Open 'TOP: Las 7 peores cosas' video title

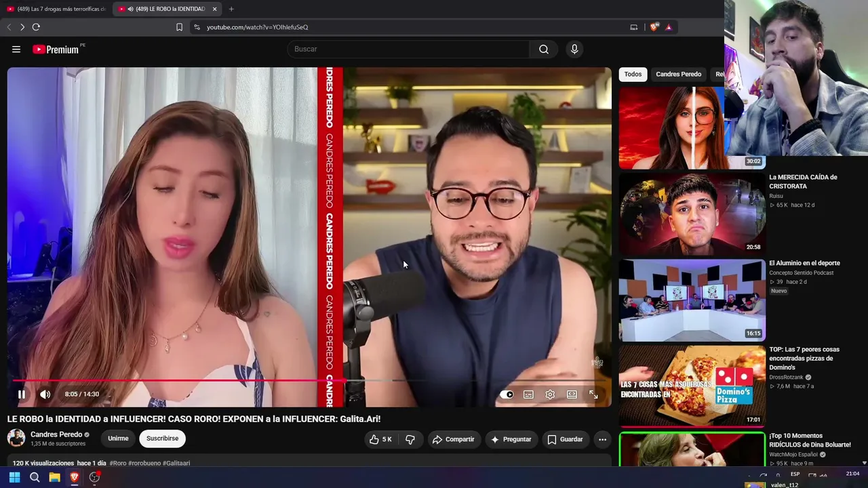coord(804,359)
